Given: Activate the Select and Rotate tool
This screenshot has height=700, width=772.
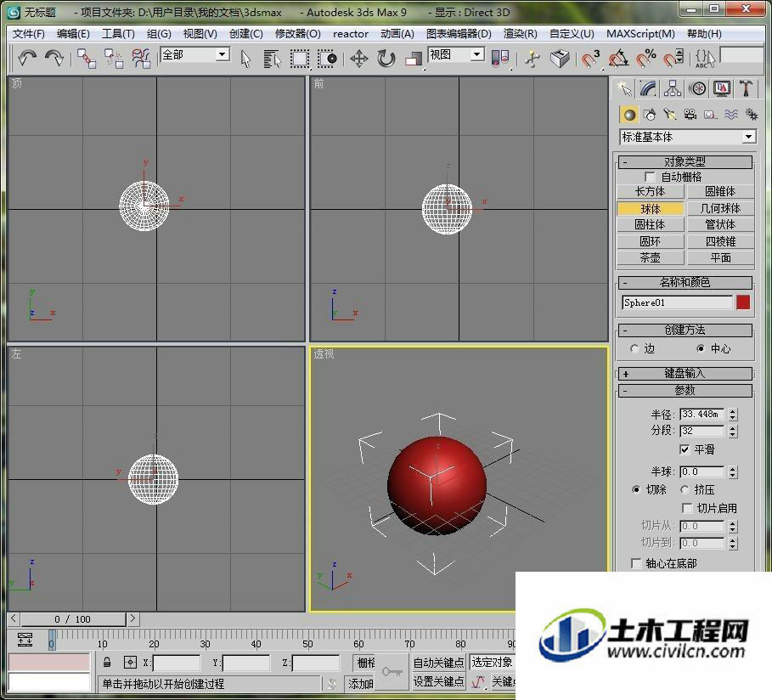Looking at the screenshot, I should [386, 59].
